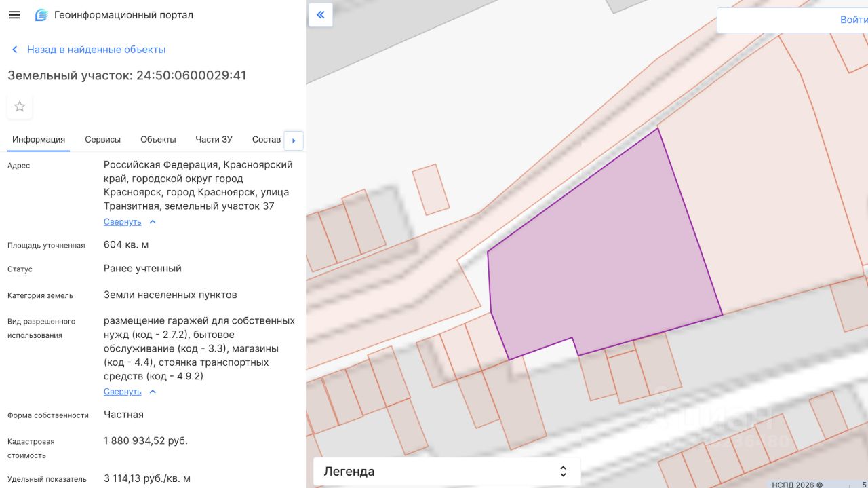This screenshot has height=488, width=868.
Task: Collapse the side panel with double-chevron button
Action: pyautogui.click(x=321, y=14)
